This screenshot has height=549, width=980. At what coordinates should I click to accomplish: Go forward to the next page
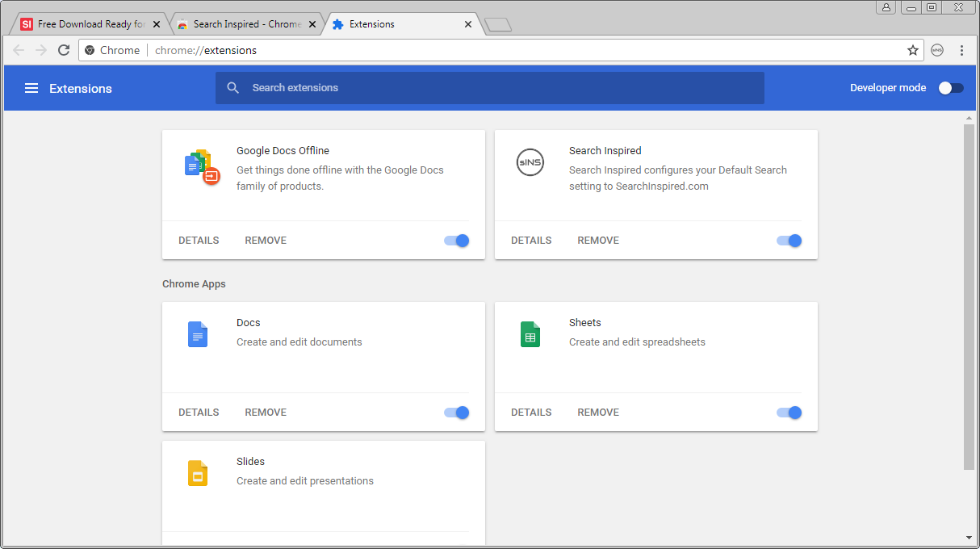point(41,50)
